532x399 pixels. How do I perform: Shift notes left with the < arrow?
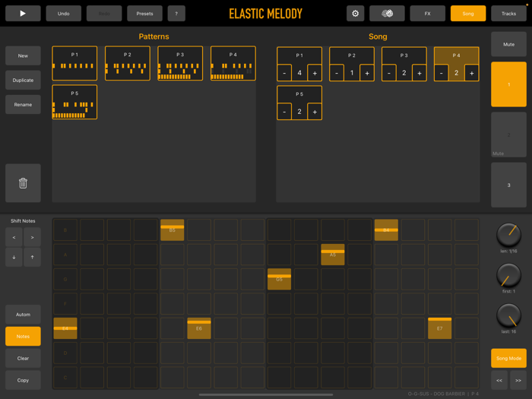[x=14, y=237]
